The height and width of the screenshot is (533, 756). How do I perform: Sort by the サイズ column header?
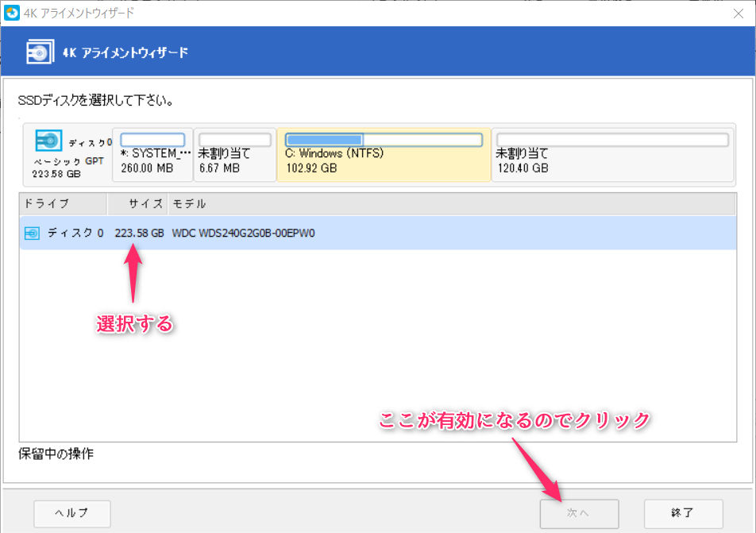146,204
